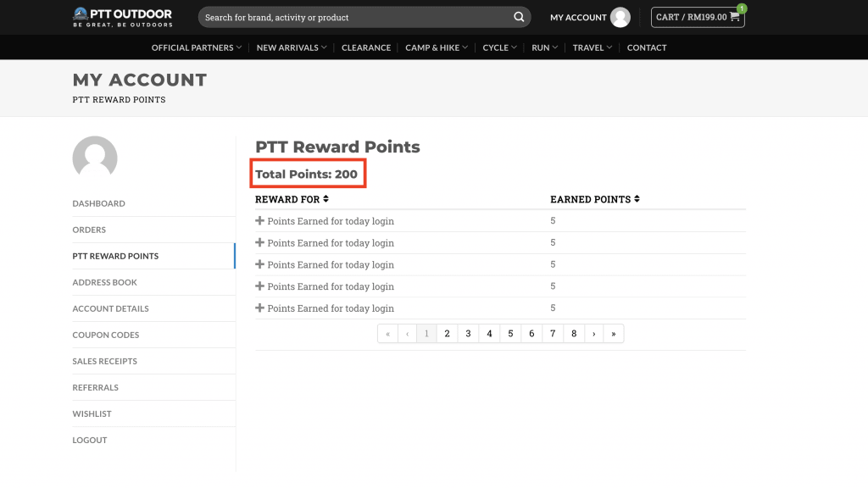Open the Official Partners dropdown menu
868x488 pixels.
(x=197, y=47)
